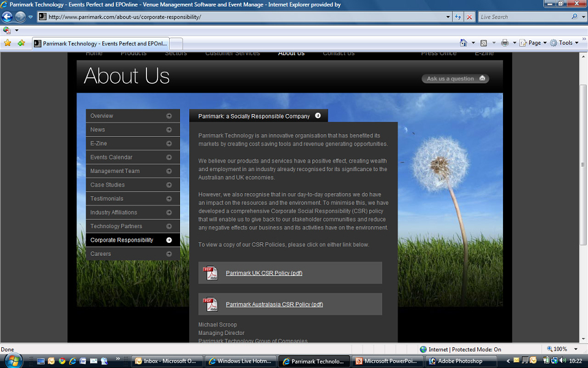588x368 pixels.
Task: Open Favorites Center star icon
Action: 7,43
